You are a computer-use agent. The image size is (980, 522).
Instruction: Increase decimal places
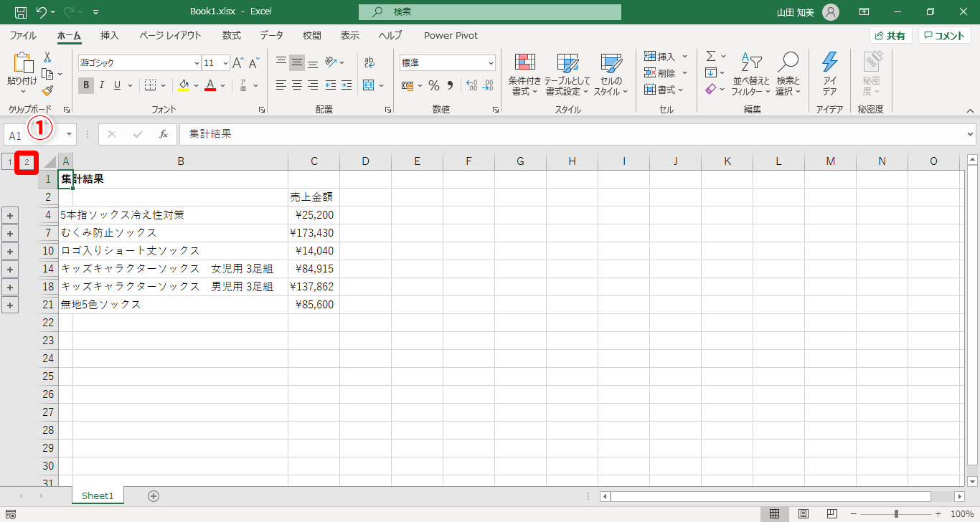pyautogui.click(x=471, y=85)
